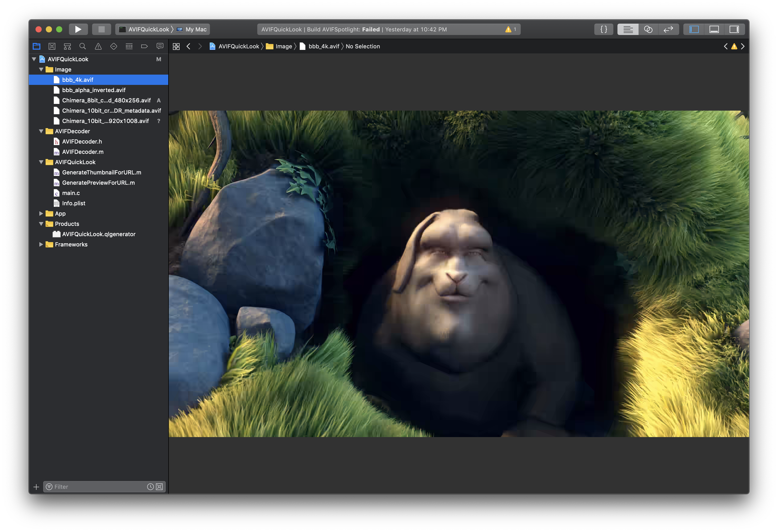Go forward in editor history
This screenshot has width=778, height=532.
click(x=200, y=47)
